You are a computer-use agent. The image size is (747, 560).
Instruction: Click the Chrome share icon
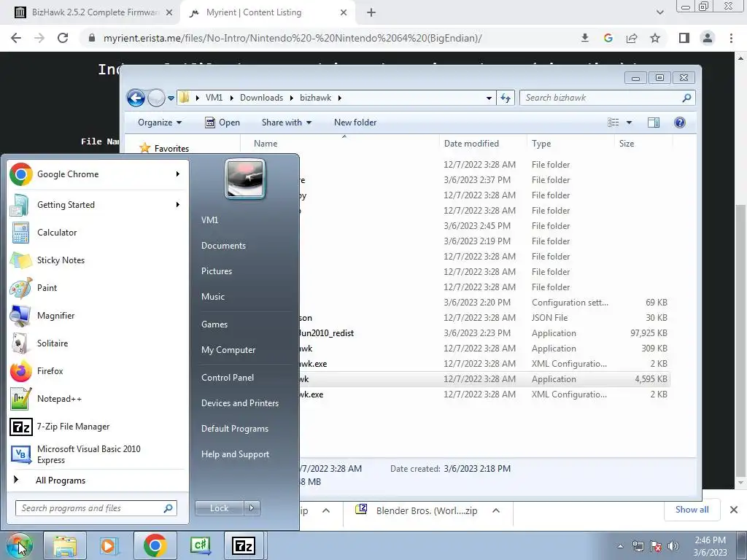(632, 38)
